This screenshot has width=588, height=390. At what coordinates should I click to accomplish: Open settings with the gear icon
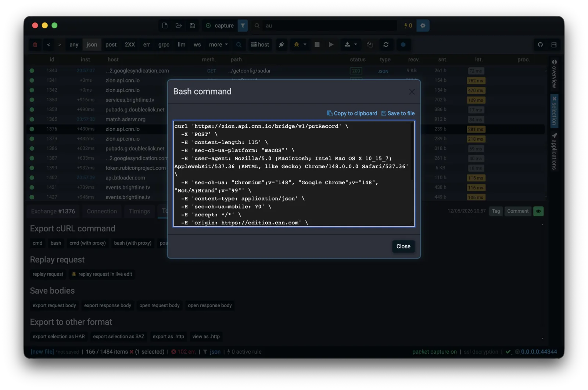point(423,25)
